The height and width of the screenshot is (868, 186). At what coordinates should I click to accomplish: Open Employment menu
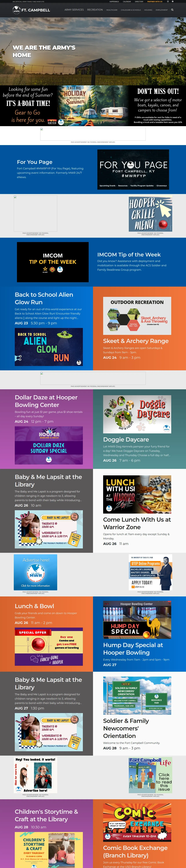pos(162,10)
